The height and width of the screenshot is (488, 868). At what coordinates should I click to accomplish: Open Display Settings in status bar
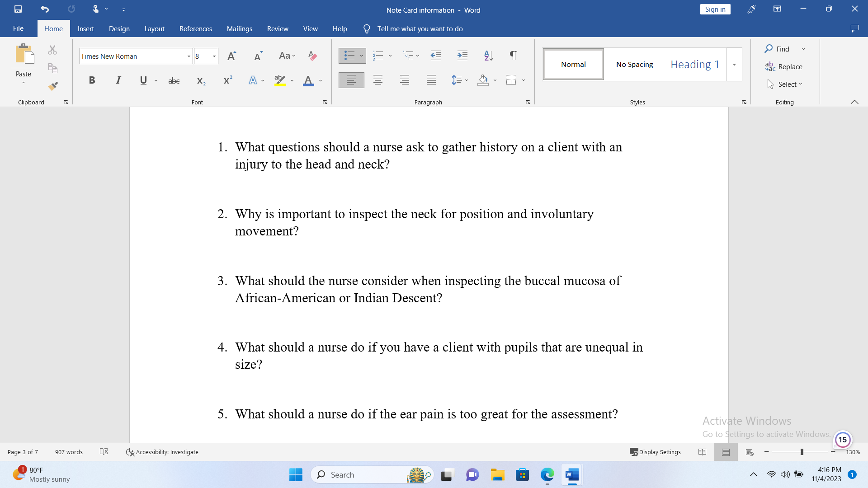coord(656,452)
